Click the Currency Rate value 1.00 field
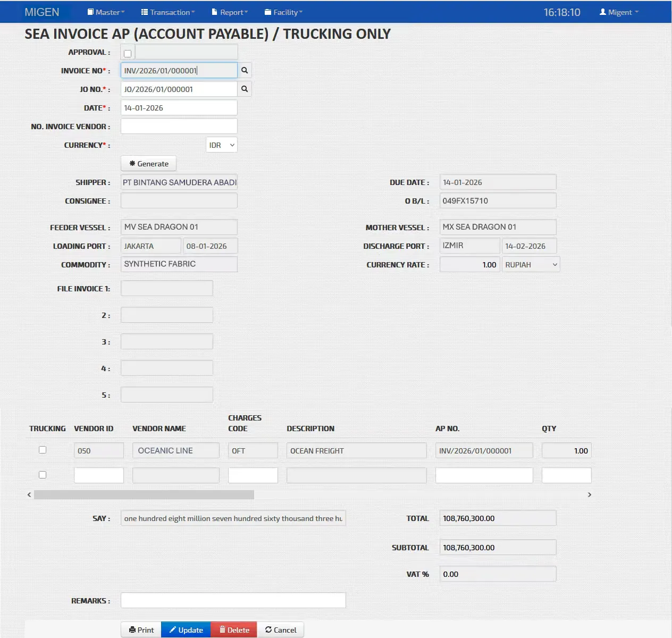The height and width of the screenshot is (638, 672). click(470, 264)
